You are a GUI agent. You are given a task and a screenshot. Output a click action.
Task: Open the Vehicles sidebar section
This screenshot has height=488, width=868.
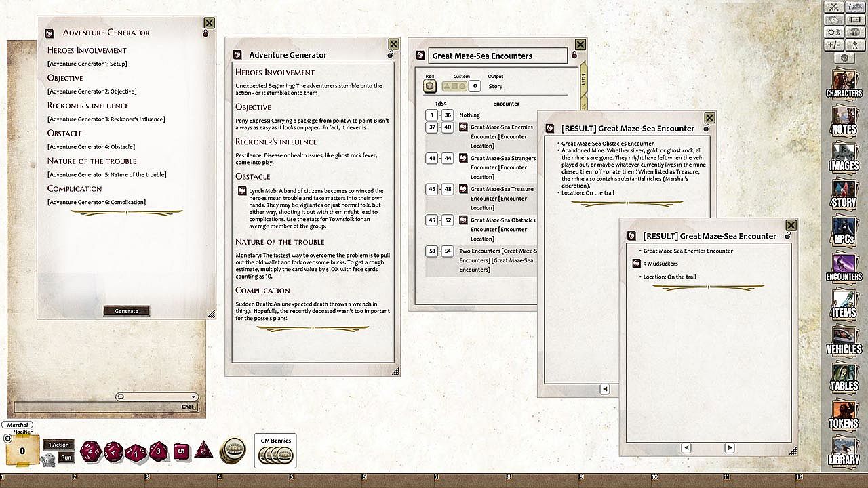[844, 341]
